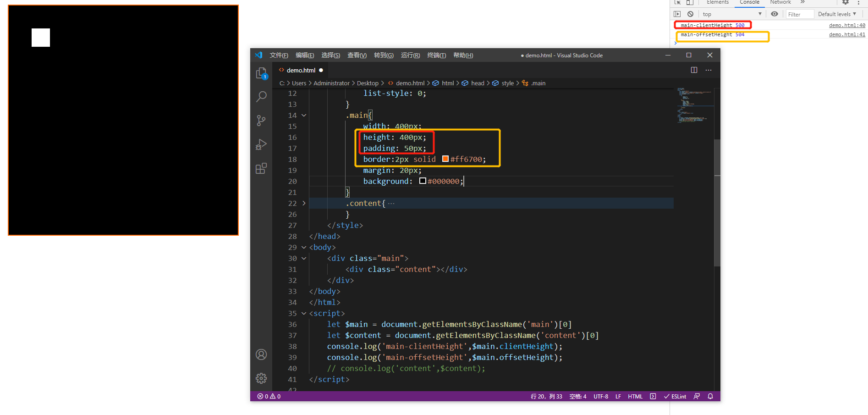Collapse the body tag fold on line 29
Viewport: 868px width, 415px height.
click(x=304, y=248)
